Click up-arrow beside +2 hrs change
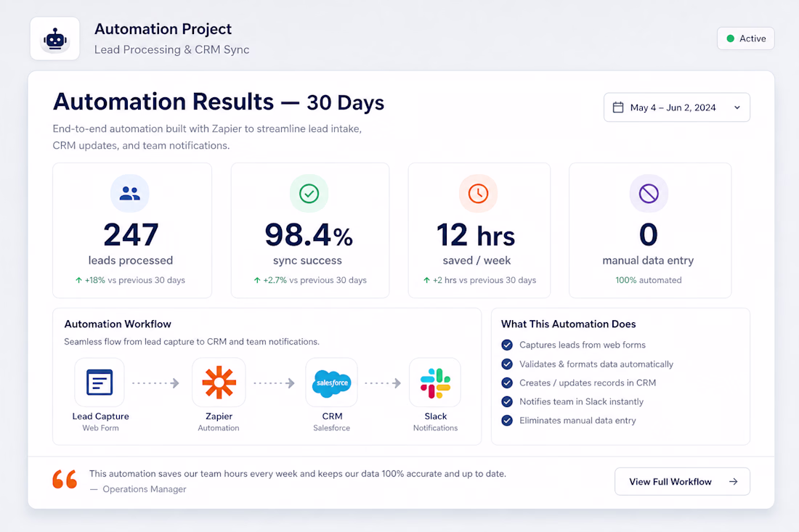The width and height of the screenshot is (799, 532). coord(426,280)
